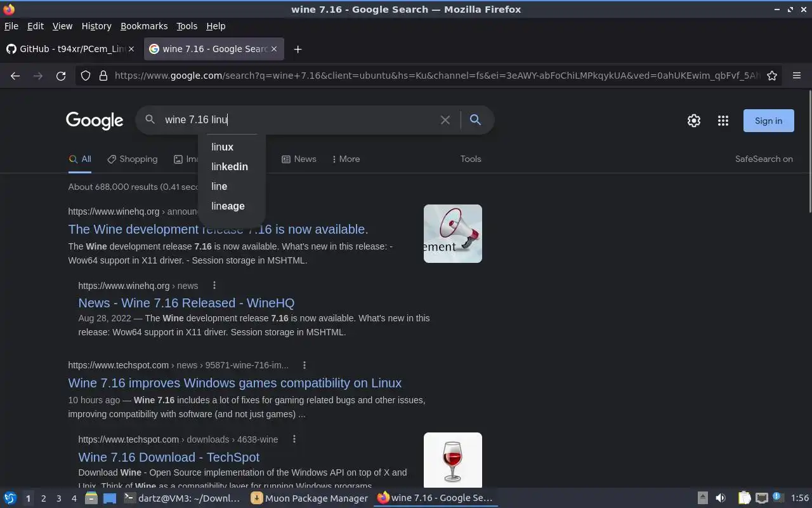Open Google quick settings gear
Screen dimensions: 812x508
click(x=694, y=121)
